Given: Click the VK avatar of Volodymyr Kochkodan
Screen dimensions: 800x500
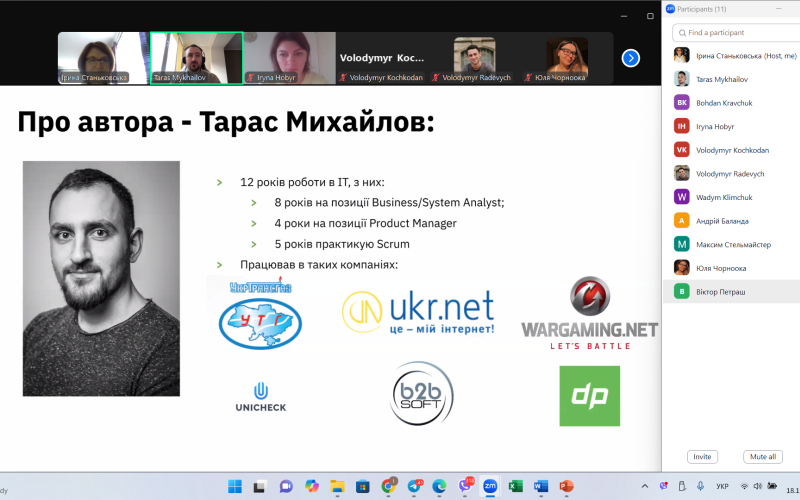Looking at the screenshot, I should 682,149.
